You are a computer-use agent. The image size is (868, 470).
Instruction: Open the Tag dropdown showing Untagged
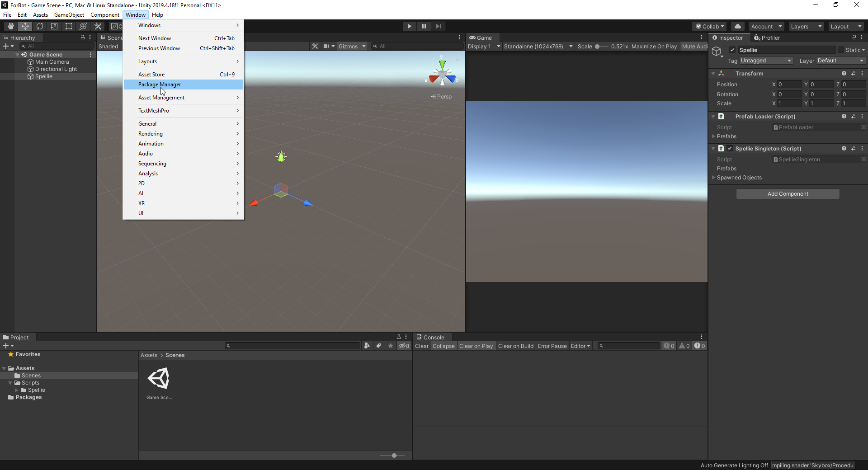pyautogui.click(x=766, y=61)
